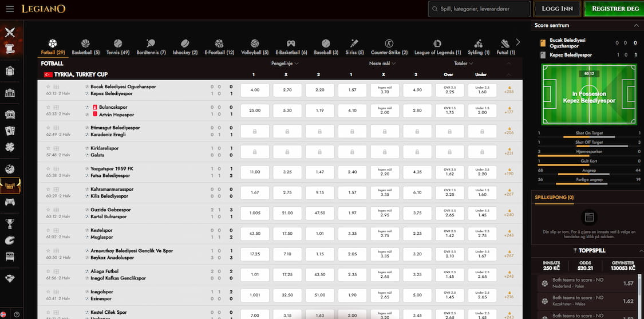The height and width of the screenshot is (319, 644).
Task: Open the globe sports sidebar icon
Action: [10, 169]
